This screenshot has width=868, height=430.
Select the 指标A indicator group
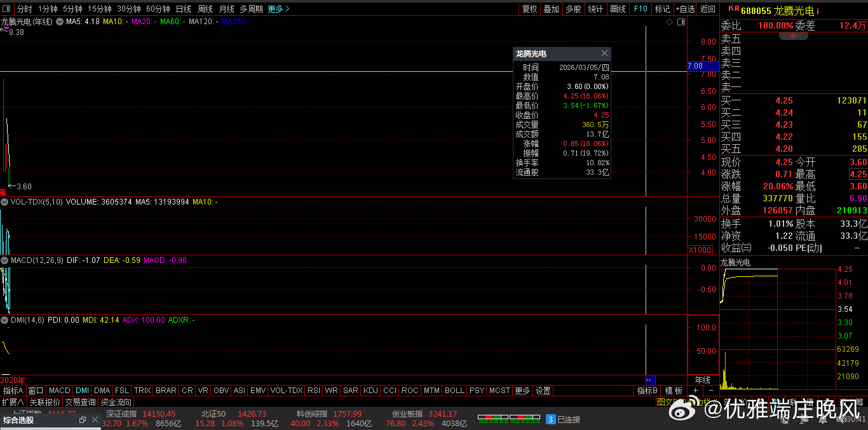click(x=13, y=391)
